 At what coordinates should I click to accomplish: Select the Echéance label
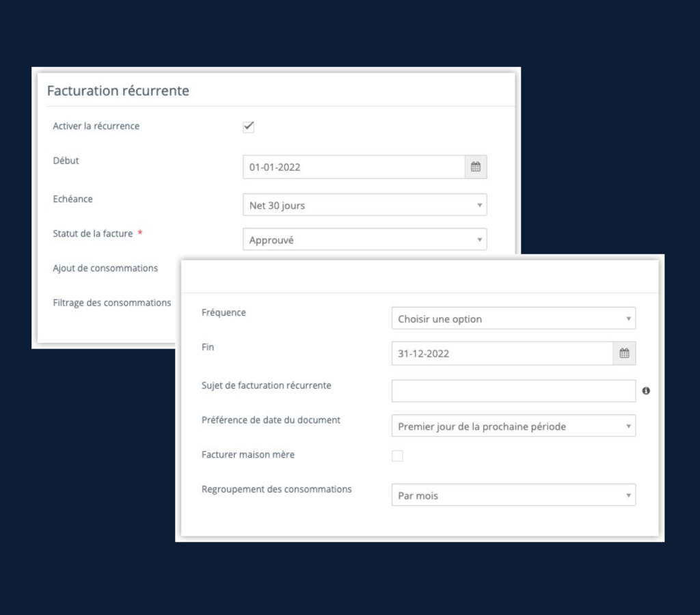(72, 199)
